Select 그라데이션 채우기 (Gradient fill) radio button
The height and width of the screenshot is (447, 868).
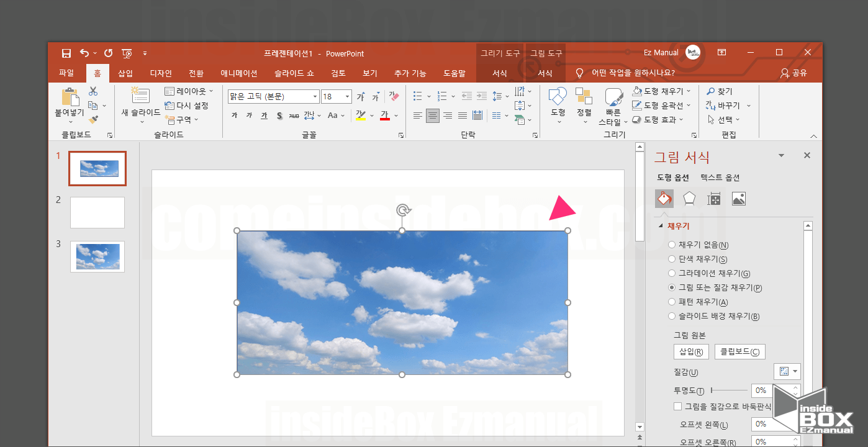click(672, 273)
